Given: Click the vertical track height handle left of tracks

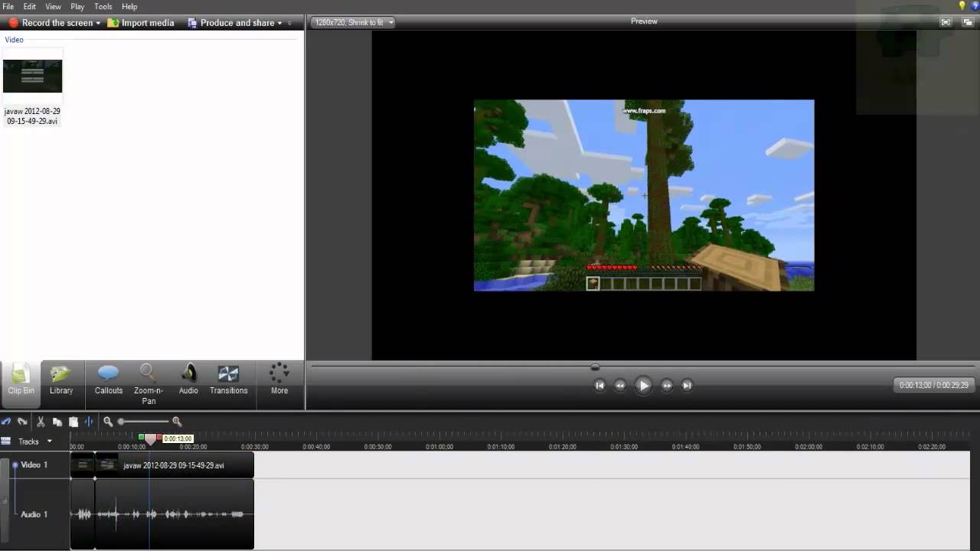Looking at the screenshot, I should coord(5,501).
